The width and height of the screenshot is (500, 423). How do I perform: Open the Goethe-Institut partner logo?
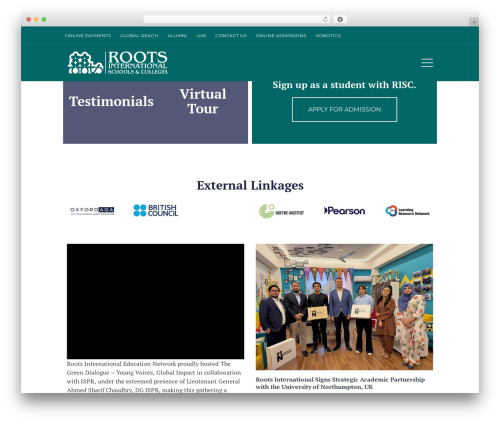[281, 211]
